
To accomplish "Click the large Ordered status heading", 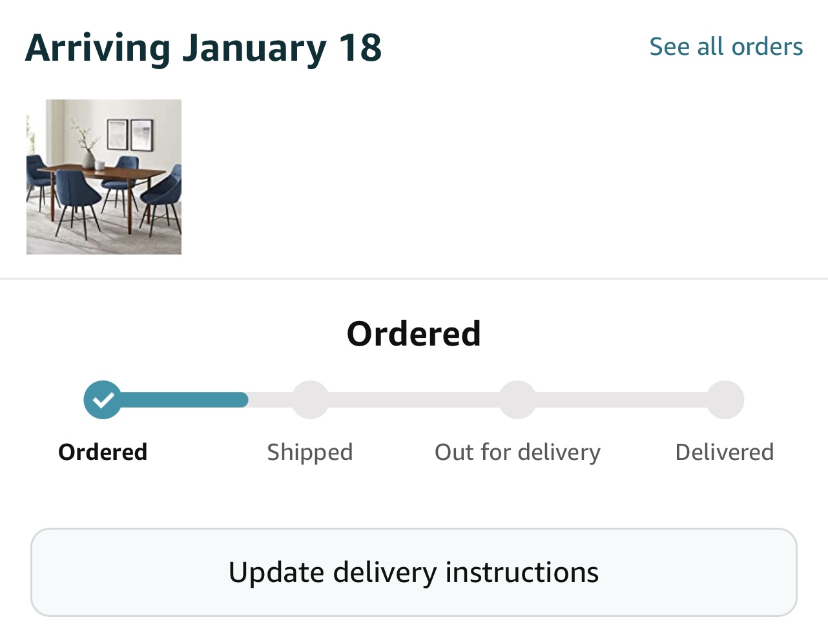I will (x=414, y=333).
